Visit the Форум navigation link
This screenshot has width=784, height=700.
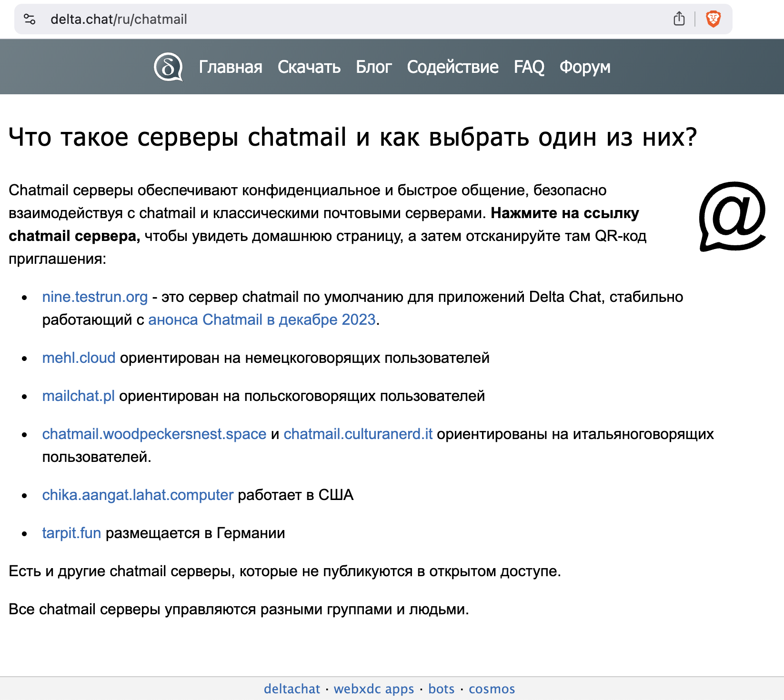click(584, 67)
